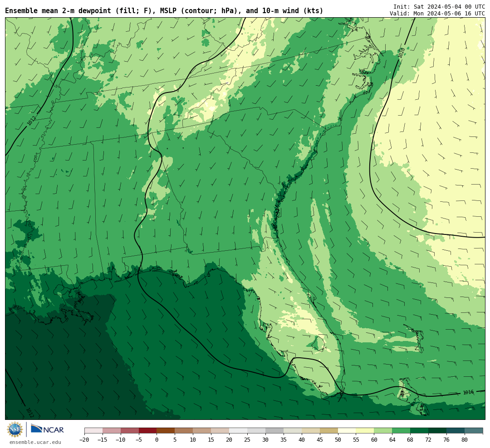Pick the yellow swatch between 55 and 60
The height and width of the screenshot is (448, 490).
tap(365, 431)
